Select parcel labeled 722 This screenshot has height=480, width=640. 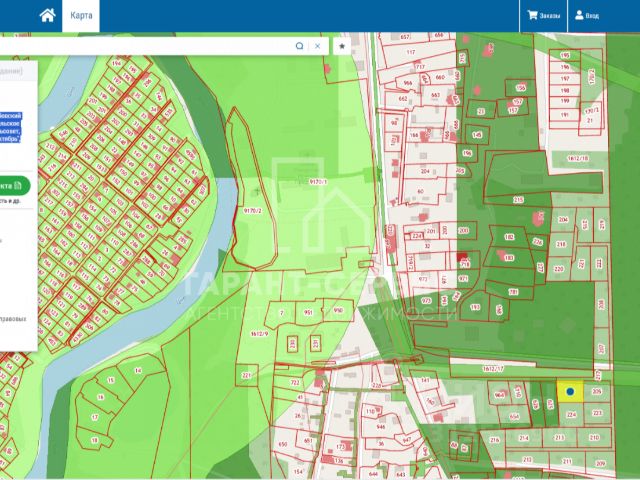[x=295, y=382]
